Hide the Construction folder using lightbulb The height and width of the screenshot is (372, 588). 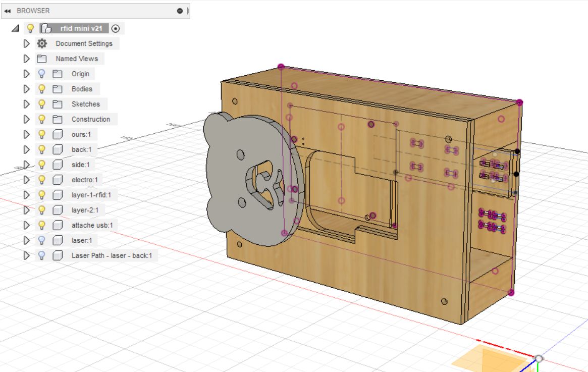[x=41, y=119]
